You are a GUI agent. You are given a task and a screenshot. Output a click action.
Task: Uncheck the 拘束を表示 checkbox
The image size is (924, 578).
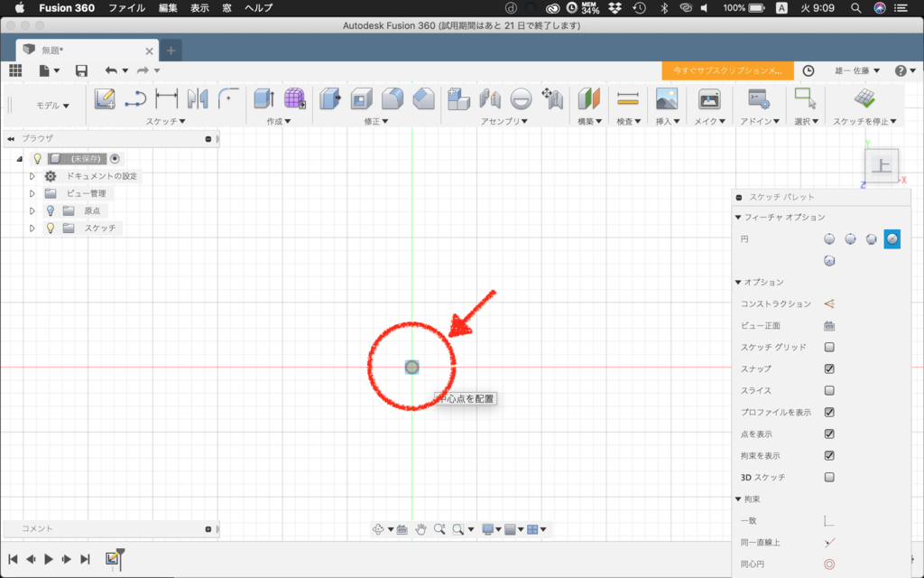pyautogui.click(x=829, y=455)
